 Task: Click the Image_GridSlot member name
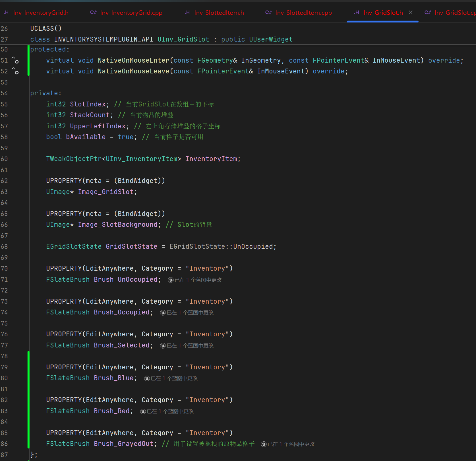click(x=106, y=192)
